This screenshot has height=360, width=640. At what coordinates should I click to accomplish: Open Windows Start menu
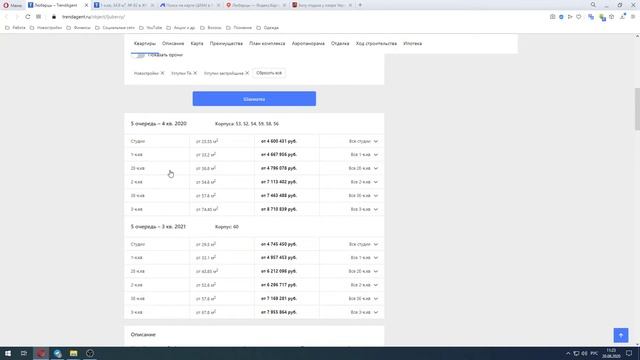tap(8, 353)
